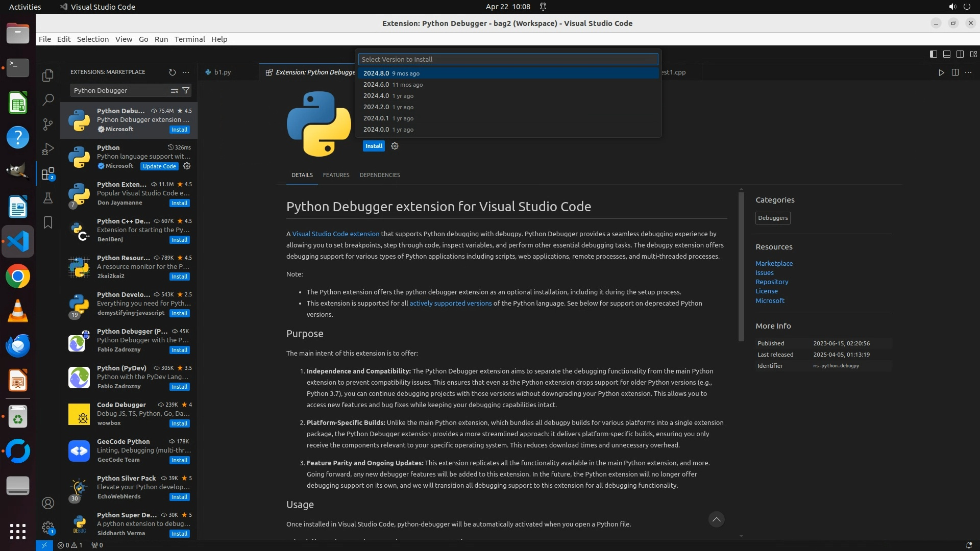Click the filter extensions funnel icon
Screen dimensions: 980x551
click(x=186, y=90)
